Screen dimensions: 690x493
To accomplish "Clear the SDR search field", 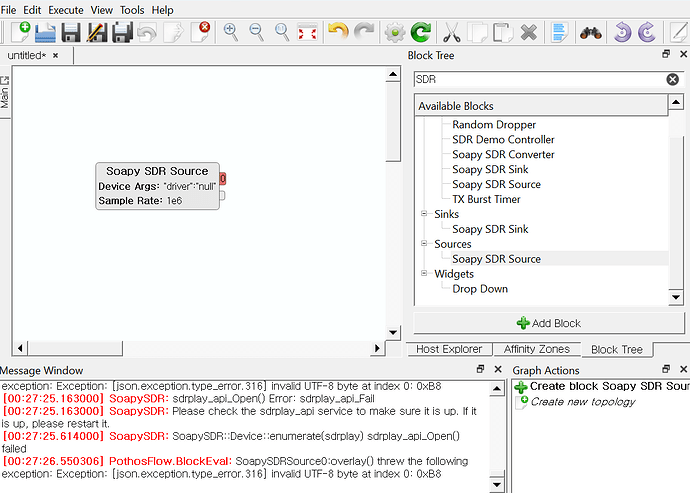I will point(672,79).
